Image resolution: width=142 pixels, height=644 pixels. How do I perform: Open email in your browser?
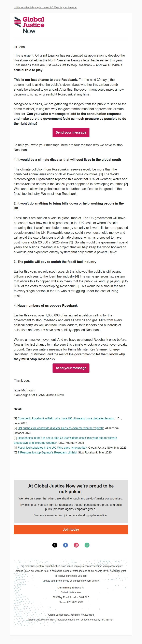coord(45,8)
